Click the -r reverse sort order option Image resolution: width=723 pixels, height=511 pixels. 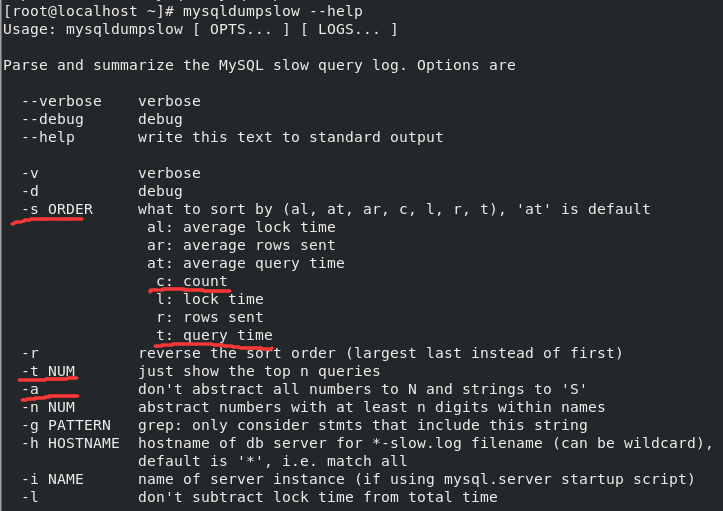tap(30, 353)
